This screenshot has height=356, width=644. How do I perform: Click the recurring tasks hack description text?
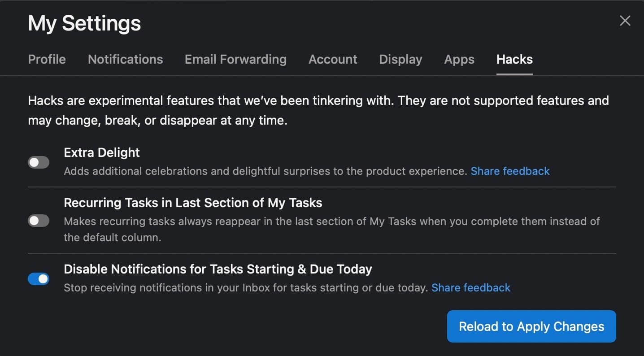coord(331,229)
